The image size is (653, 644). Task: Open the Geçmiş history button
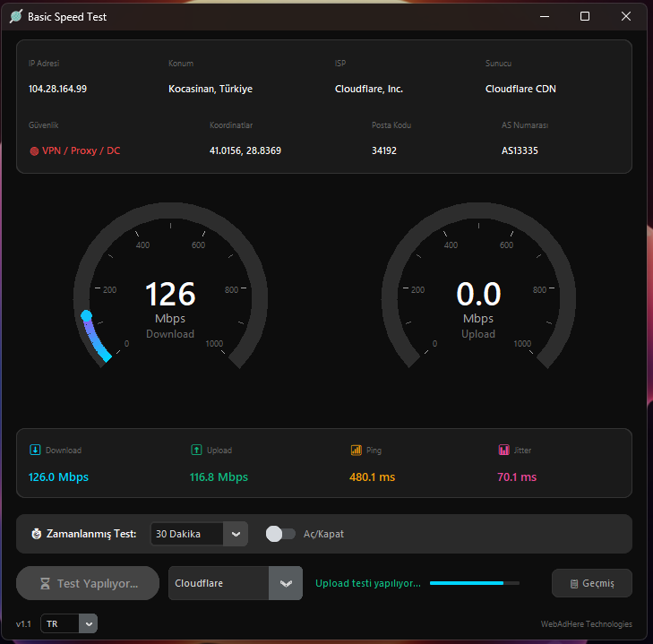(x=592, y=583)
